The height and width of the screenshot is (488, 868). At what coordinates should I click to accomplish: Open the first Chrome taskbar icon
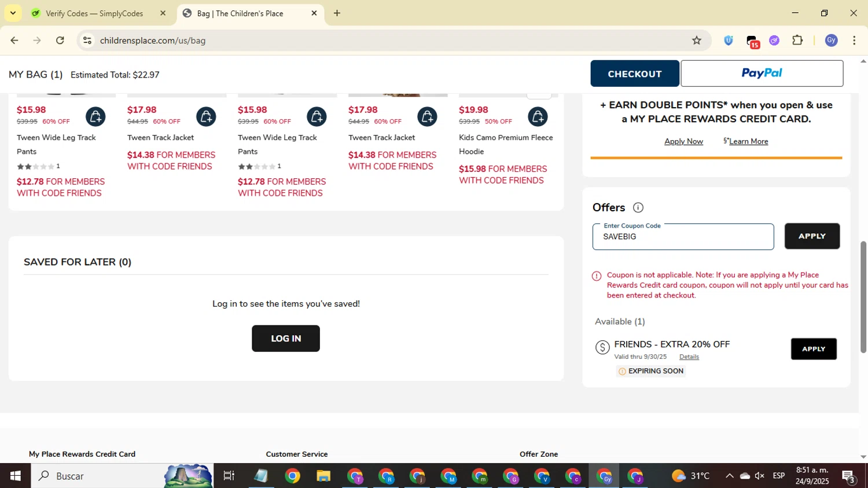pos(292,476)
